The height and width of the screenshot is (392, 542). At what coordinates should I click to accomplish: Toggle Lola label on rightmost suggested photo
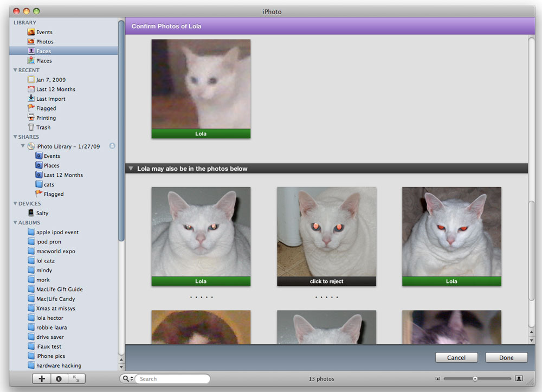point(451,281)
